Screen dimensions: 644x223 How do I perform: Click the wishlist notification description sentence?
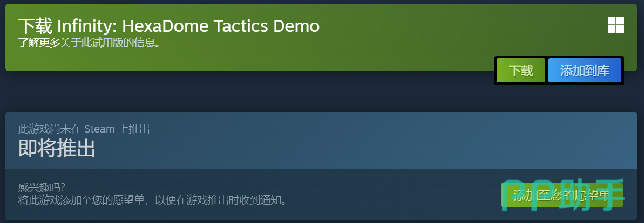click(152, 200)
